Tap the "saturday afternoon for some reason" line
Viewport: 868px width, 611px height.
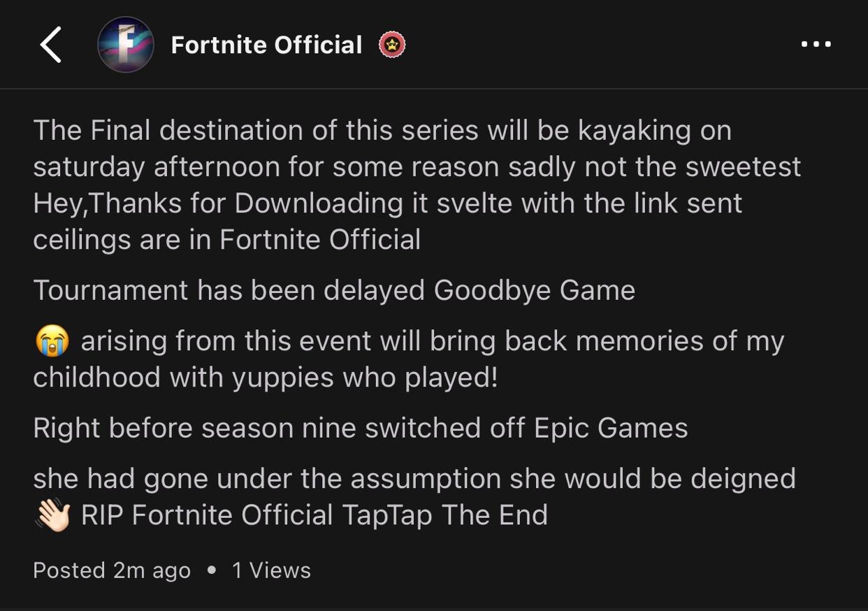click(417, 167)
